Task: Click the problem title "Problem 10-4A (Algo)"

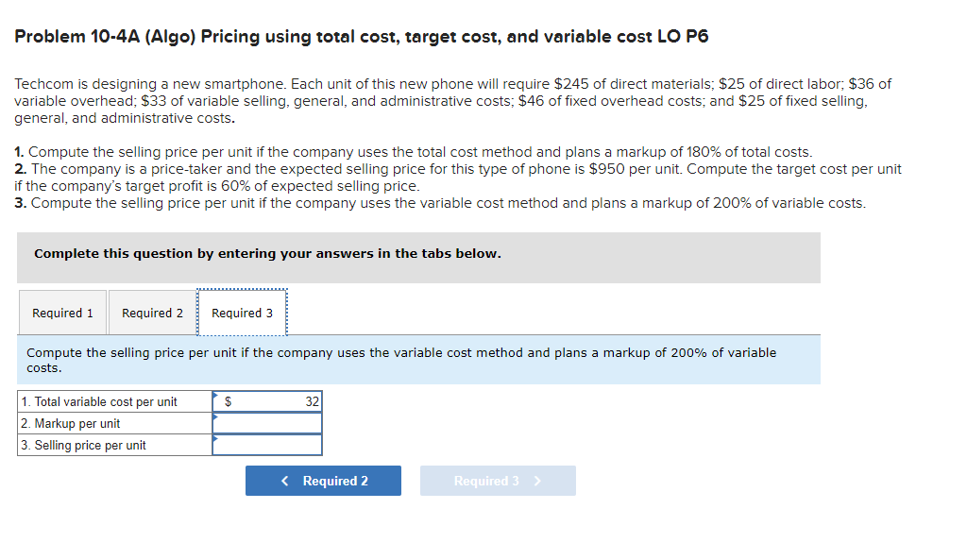Action: click(x=105, y=37)
